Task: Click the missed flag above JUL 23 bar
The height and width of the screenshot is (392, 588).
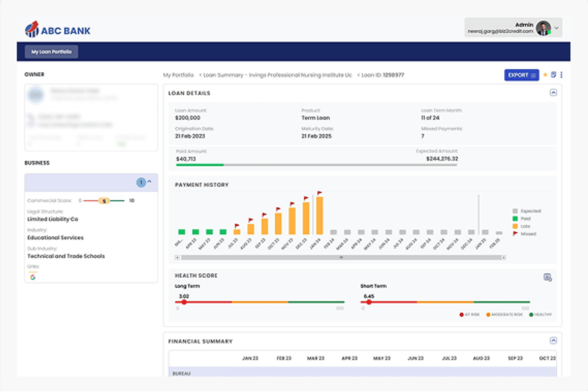Action: [237, 226]
